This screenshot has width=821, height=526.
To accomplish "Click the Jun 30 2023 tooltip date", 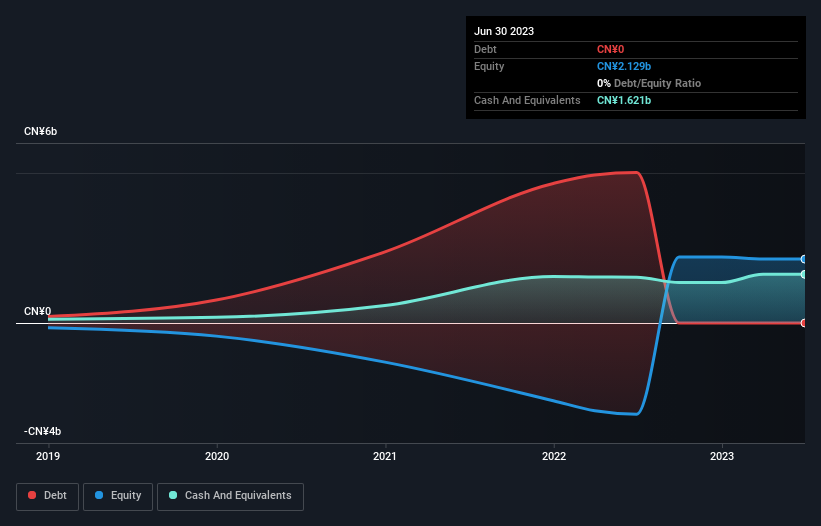I will point(504,31).
